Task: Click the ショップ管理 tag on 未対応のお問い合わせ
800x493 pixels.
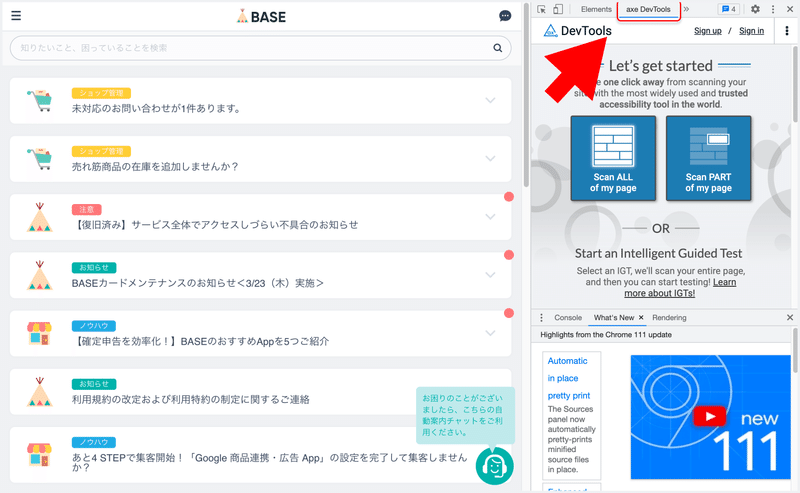Action: coord(101,93)
